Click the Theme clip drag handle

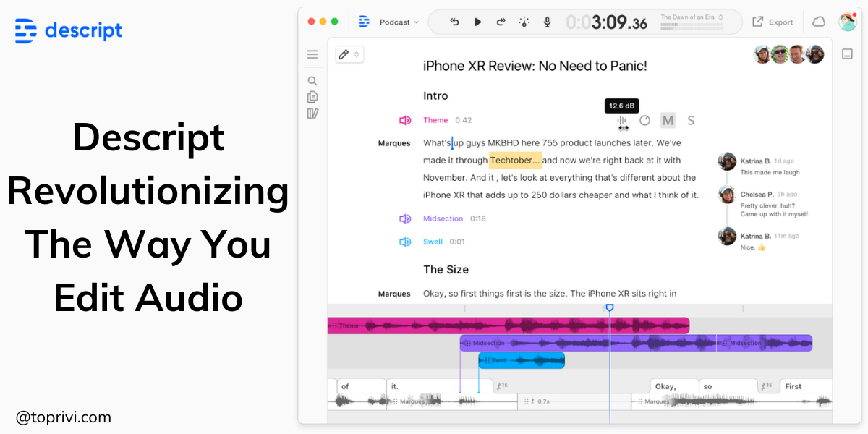pos(333,325)
